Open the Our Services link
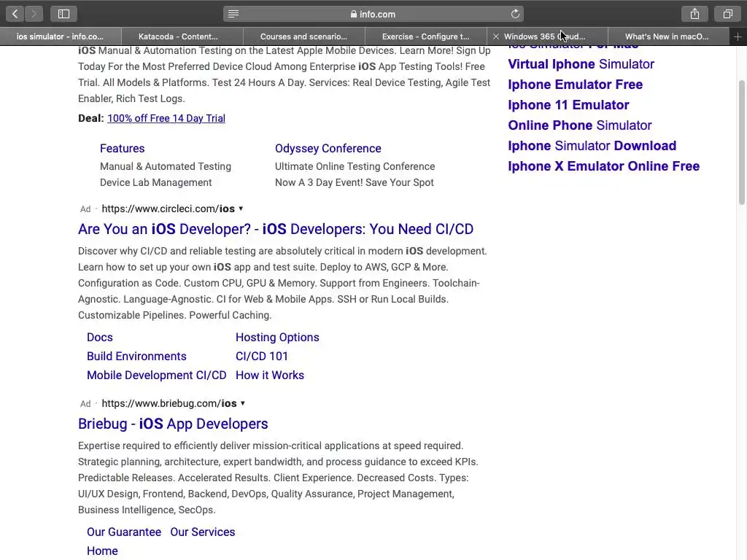This screenshot has height=560, width=747. coord(203,532)
